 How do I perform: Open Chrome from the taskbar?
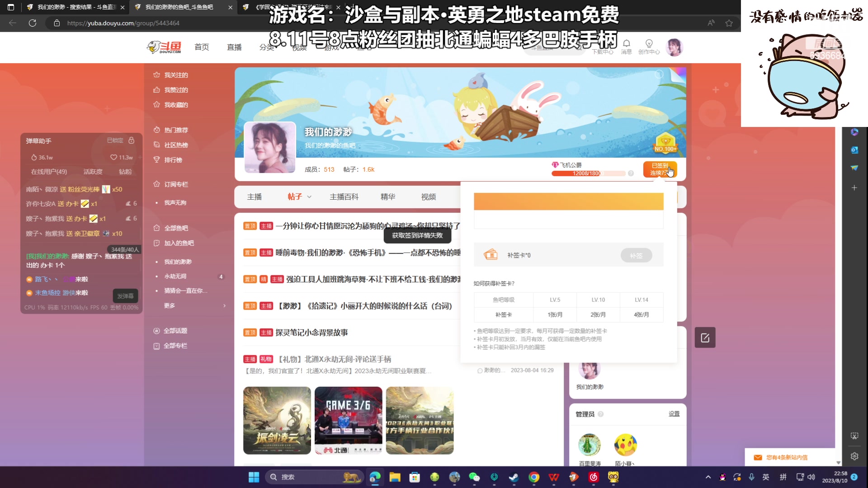coord(534,477)
